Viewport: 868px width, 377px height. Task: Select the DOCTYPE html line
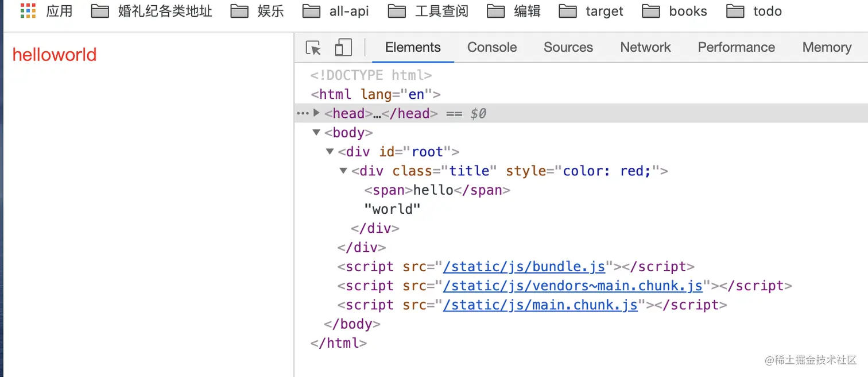(x=371, y=75)
